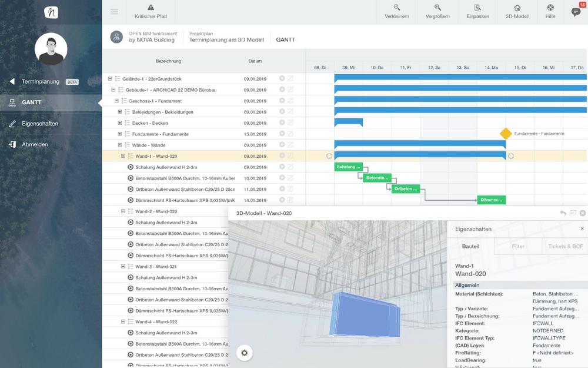The height and width of the screenshot is (368, 588).
Task: Open 3D viewer settings gear
Action: pyautogui.click(x=245, y=353)
